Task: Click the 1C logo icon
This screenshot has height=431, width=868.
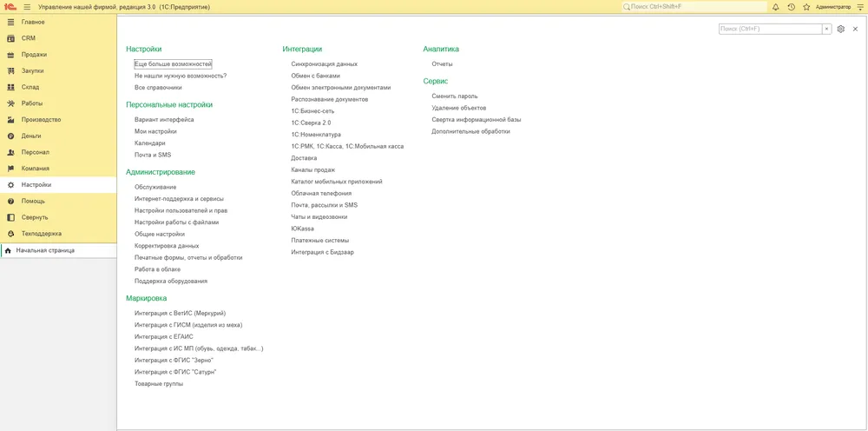Action: tap(10, 7)
